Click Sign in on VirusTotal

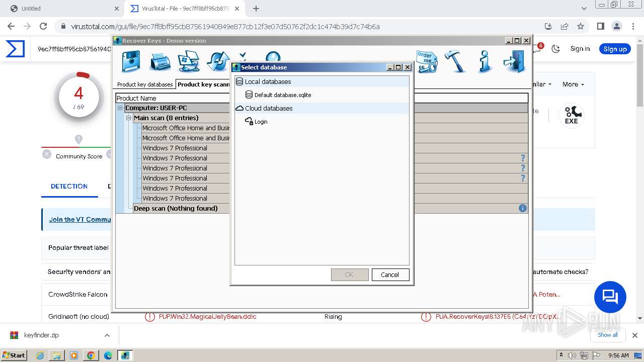(580, 49)
